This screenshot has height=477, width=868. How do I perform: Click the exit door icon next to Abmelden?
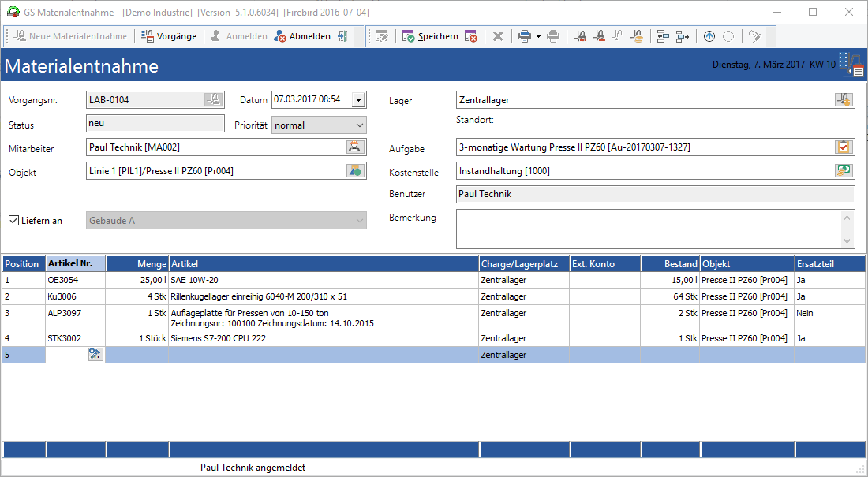[x=342, y=36]
